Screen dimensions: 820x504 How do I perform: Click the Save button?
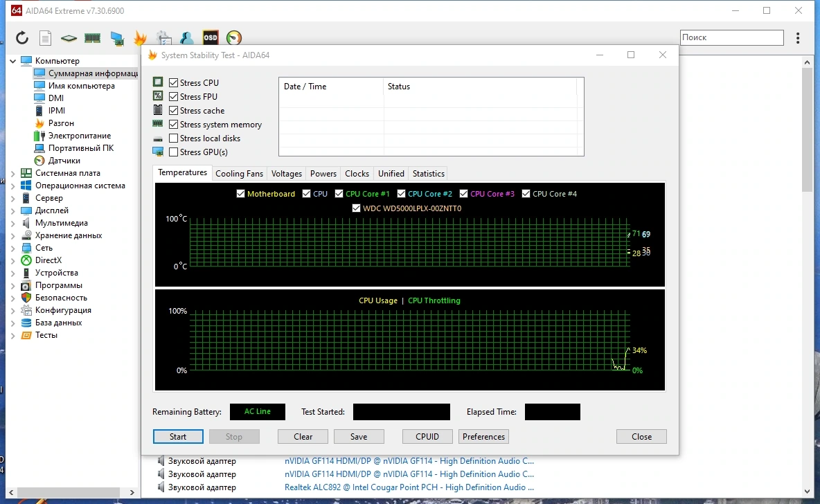point(359,437)
